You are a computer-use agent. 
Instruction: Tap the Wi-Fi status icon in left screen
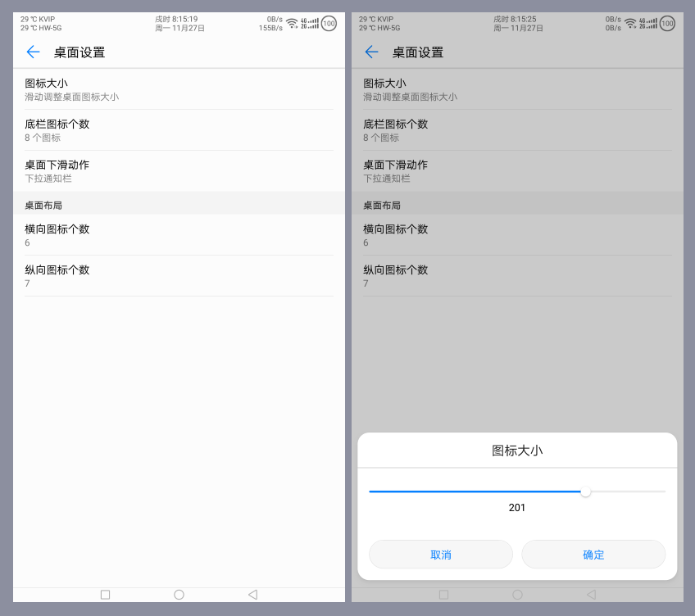pyautogui.click(x=292, y=24)
